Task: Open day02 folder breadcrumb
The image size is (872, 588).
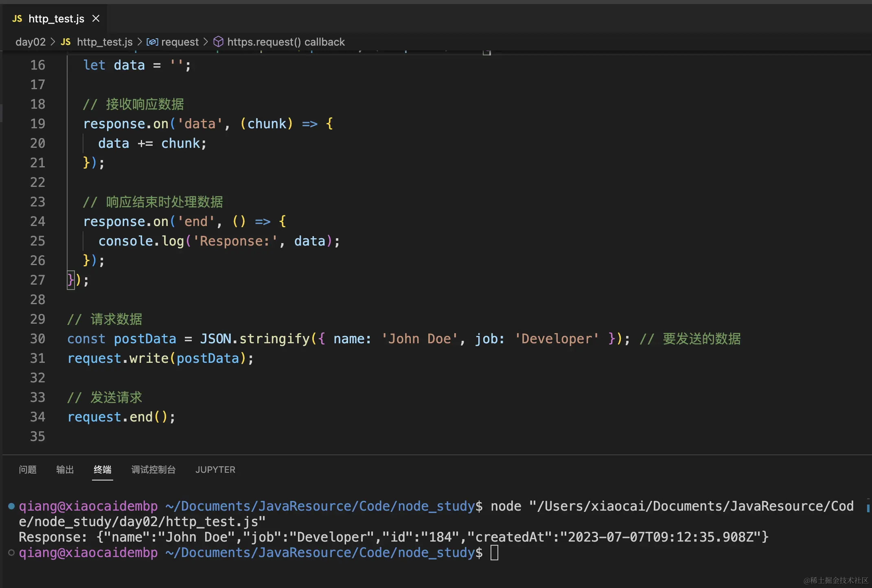Action: point(31,42)
